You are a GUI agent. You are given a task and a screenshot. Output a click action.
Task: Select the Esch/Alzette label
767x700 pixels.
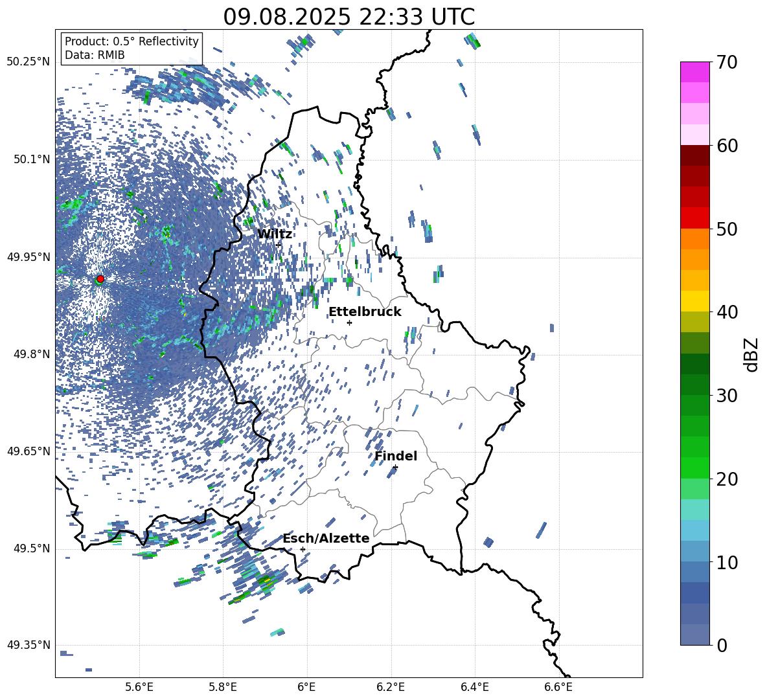326,539
